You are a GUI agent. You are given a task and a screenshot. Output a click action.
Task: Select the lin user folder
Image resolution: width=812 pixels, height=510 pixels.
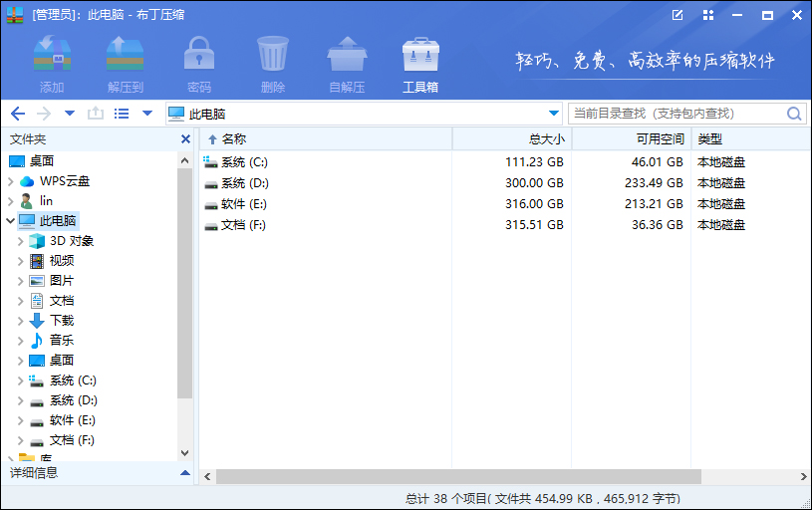36,201
